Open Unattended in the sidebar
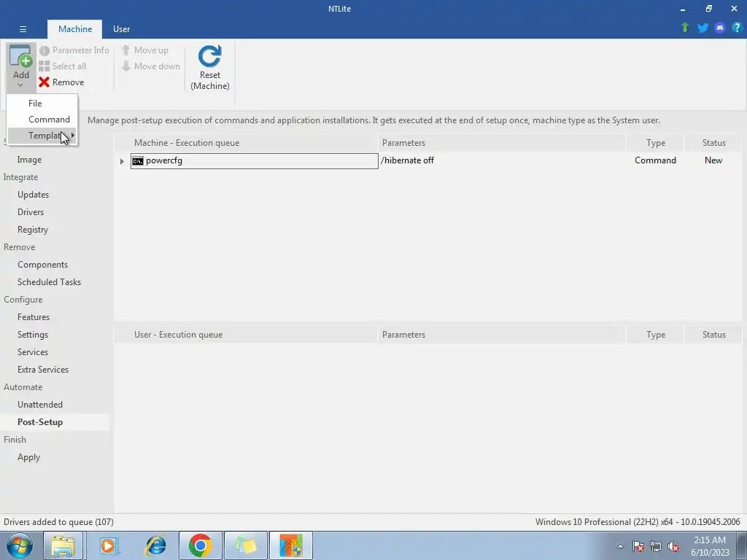Image resolution: width=747 pixels, height=560 pixels. [40, 405]
